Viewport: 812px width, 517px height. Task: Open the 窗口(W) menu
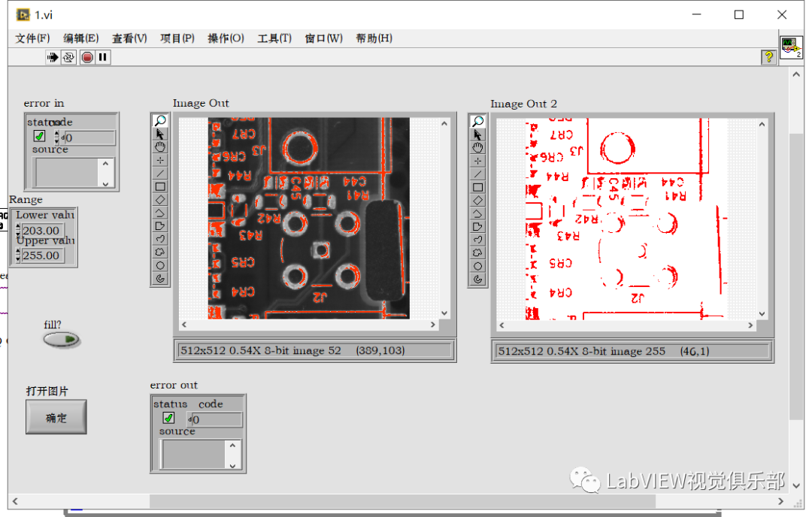[x=323, y=38]
